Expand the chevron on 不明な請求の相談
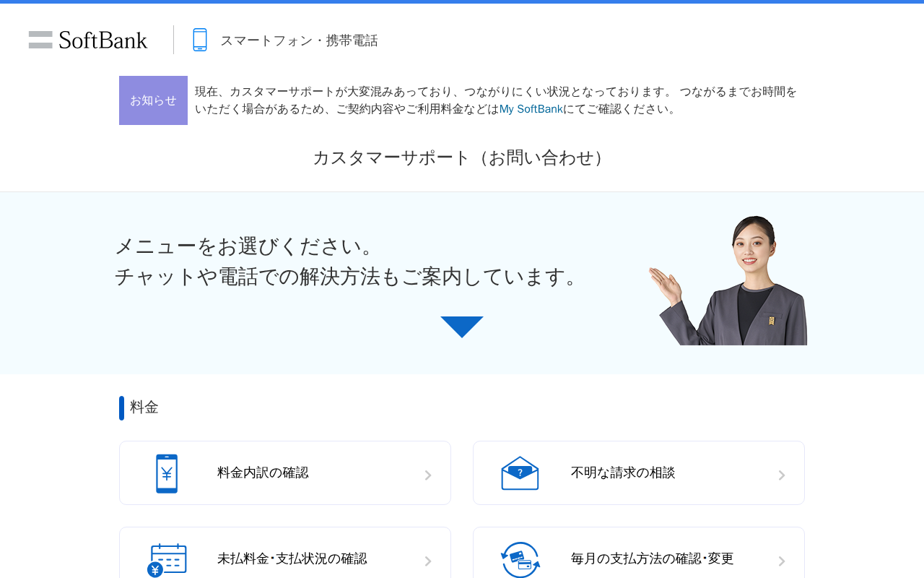924x578 pixels. (782, 475)
